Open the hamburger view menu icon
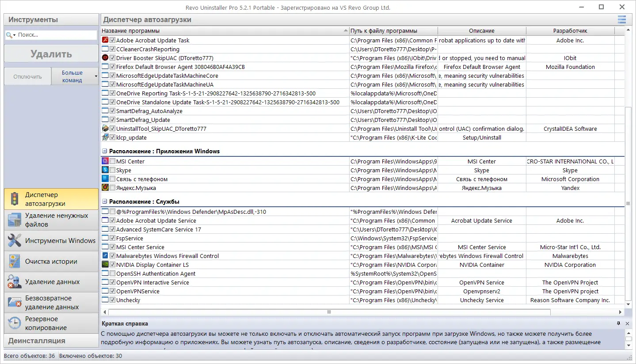Viewport: 636px width, 364px height. pos(622,19)
